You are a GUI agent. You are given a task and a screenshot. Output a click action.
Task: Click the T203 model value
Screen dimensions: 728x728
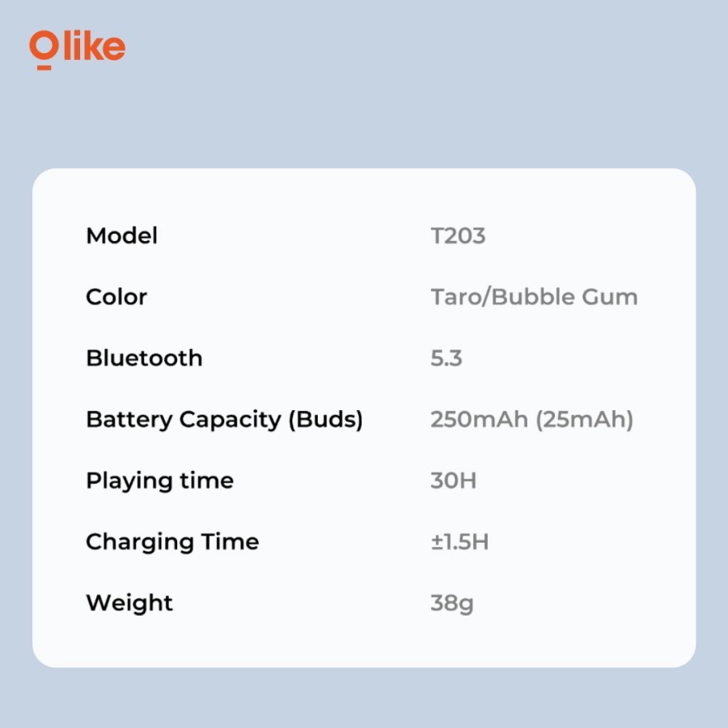coord(458,236)
